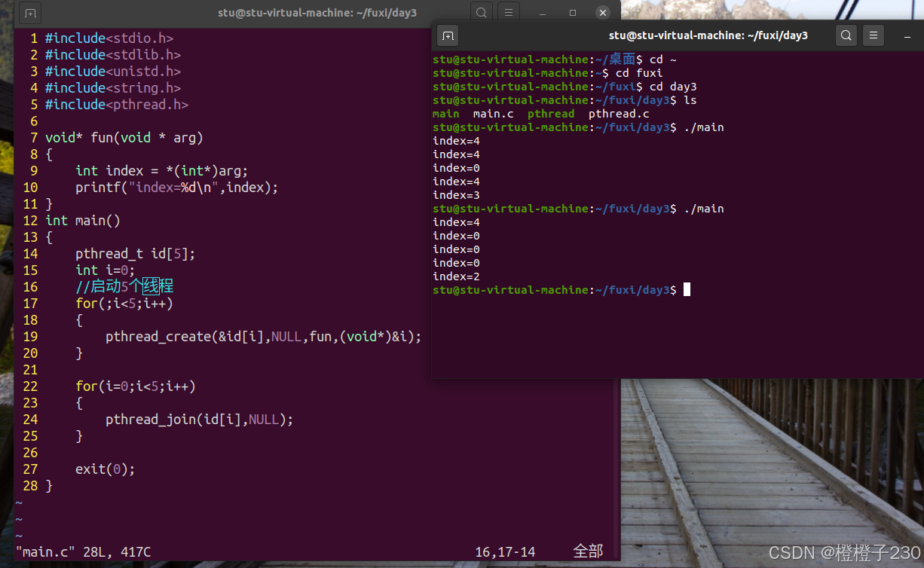Viewport: 924px width, 568px height.
Task: Click 'pthread.c' in the ls file listing
Action: [619, 114]
